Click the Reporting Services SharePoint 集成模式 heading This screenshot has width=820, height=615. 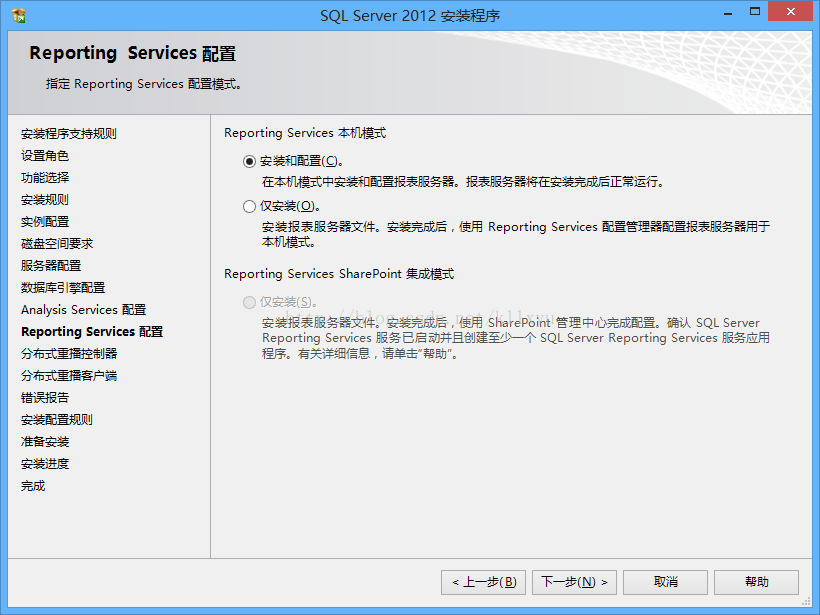[339, 274]
